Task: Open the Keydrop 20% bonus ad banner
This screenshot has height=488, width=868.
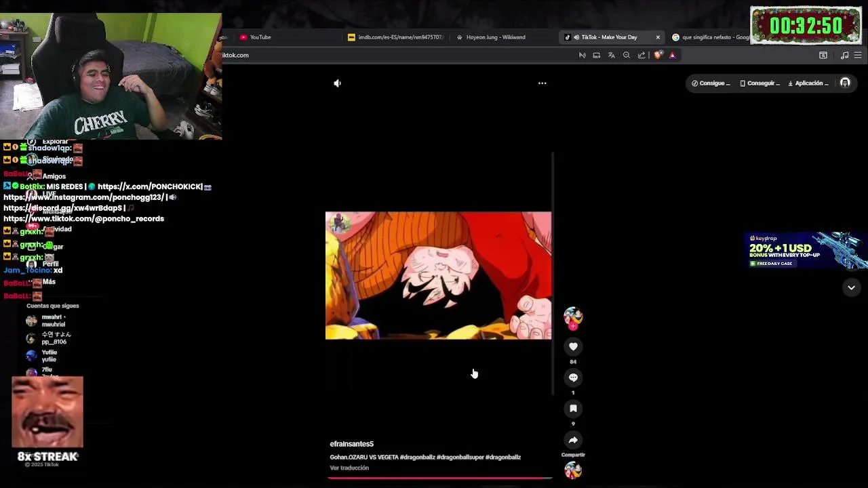Action: click(806, 251)
